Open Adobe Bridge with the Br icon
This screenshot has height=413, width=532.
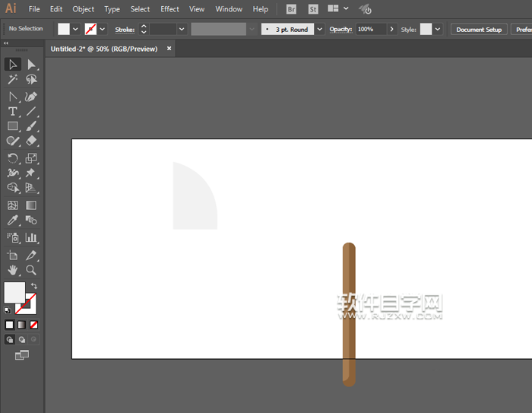pos(292,9)
